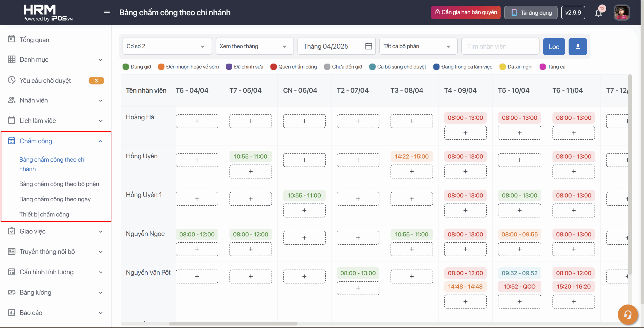Open the Tất cả bộ phận dropdown

click(418, 46)
